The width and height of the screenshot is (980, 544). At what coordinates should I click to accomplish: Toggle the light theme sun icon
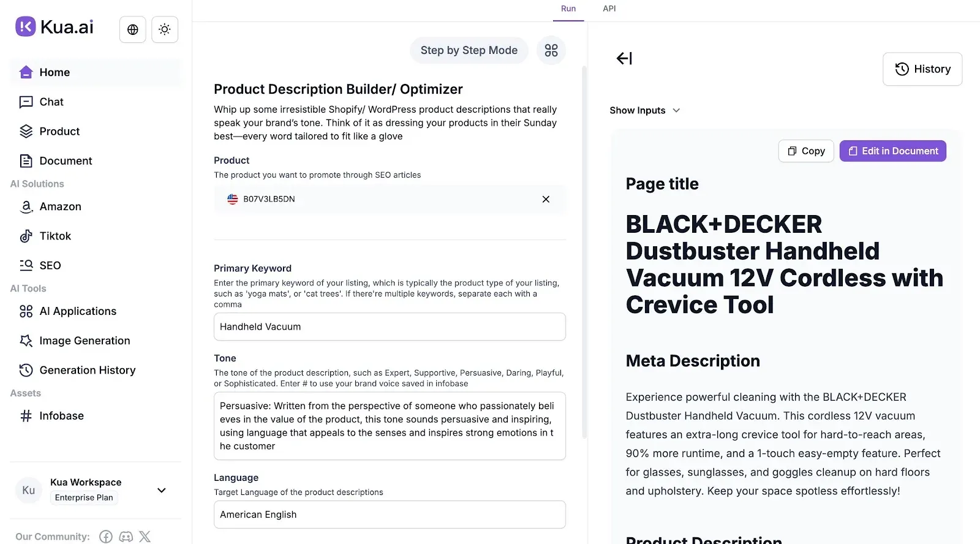coord(164,29)
